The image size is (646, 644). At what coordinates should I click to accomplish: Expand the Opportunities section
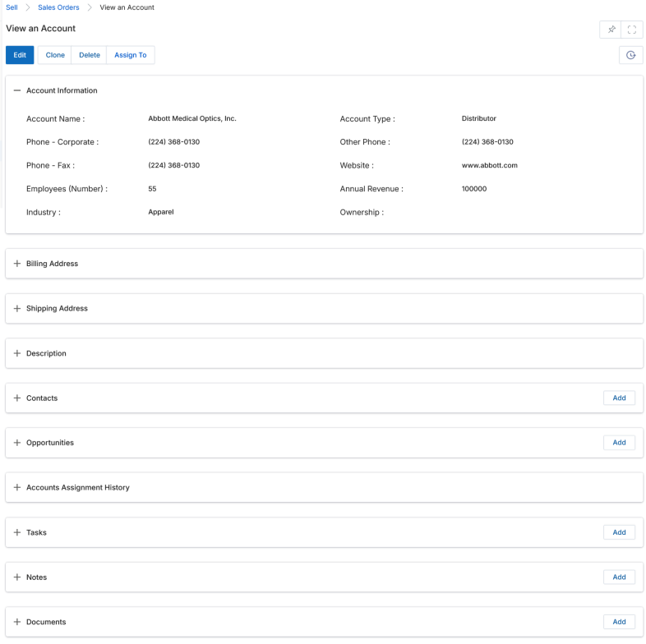pyautogui.click(x=17, y=443)
